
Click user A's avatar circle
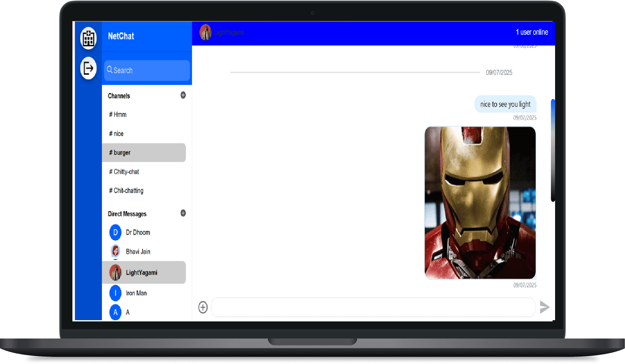click(x=115, y=312)
